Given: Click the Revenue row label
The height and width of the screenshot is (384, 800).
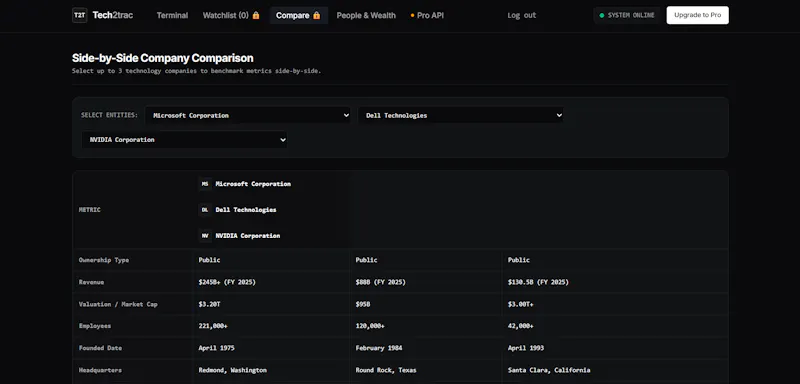Looking at the screenshot, I should [x=91, y=282].
